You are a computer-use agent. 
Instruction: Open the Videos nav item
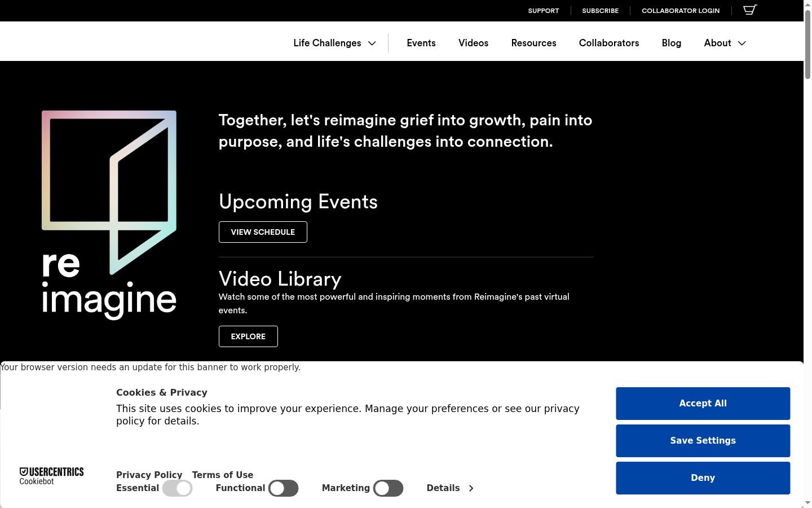[x=473, y=43]
